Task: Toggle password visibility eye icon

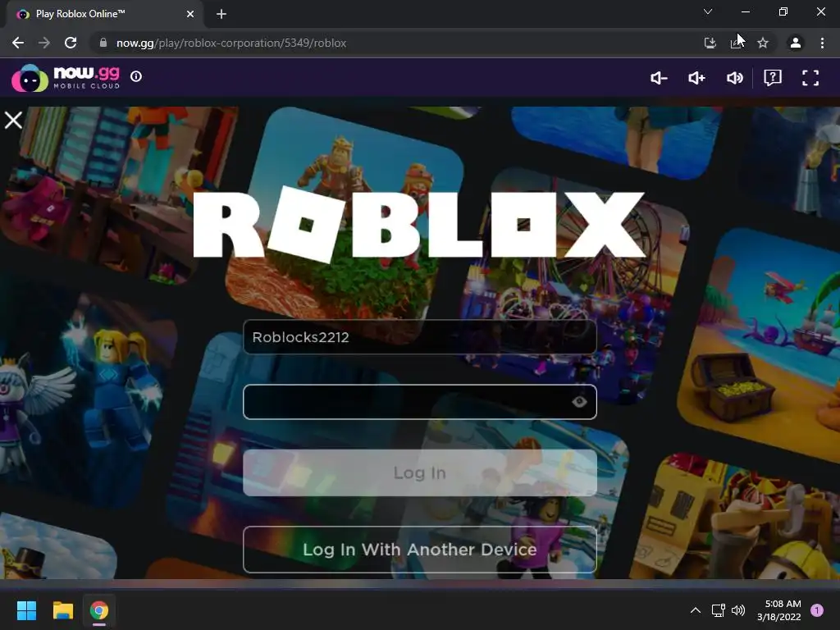Action: pyautogui.click(x=579, y=402)
